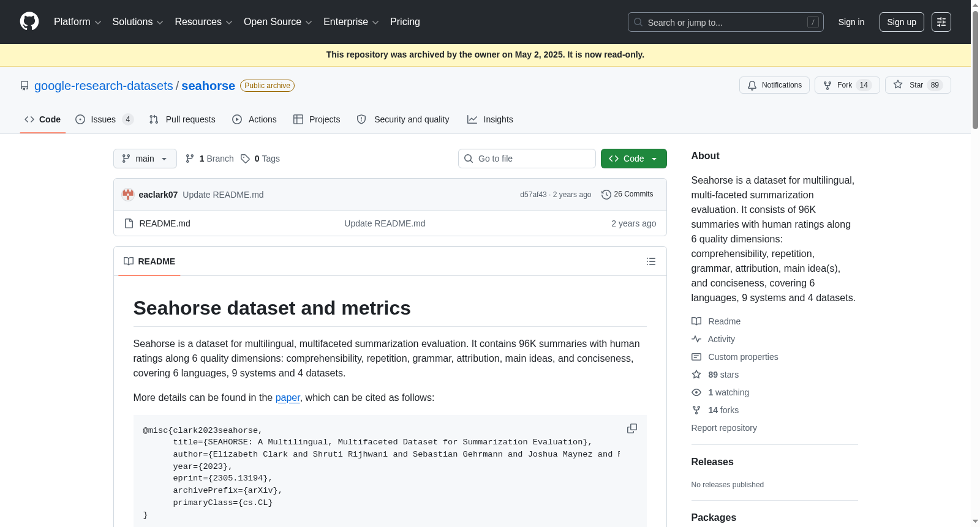Open the Pricing page

(405, 22)
